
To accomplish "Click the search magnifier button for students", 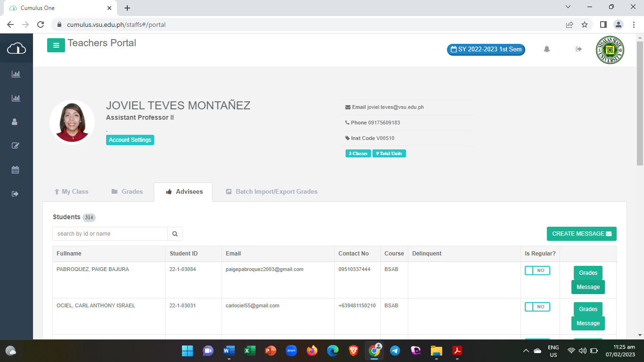I will (175, 234).
